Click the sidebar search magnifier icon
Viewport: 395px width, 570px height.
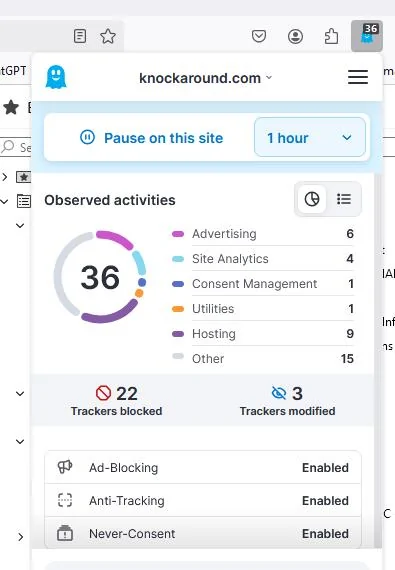8,146
